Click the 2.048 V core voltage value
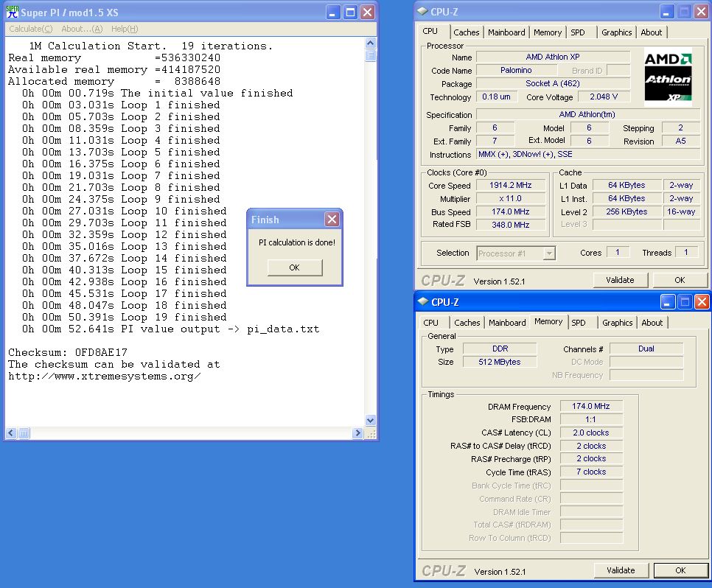712x588 pixels. point(604,97)
